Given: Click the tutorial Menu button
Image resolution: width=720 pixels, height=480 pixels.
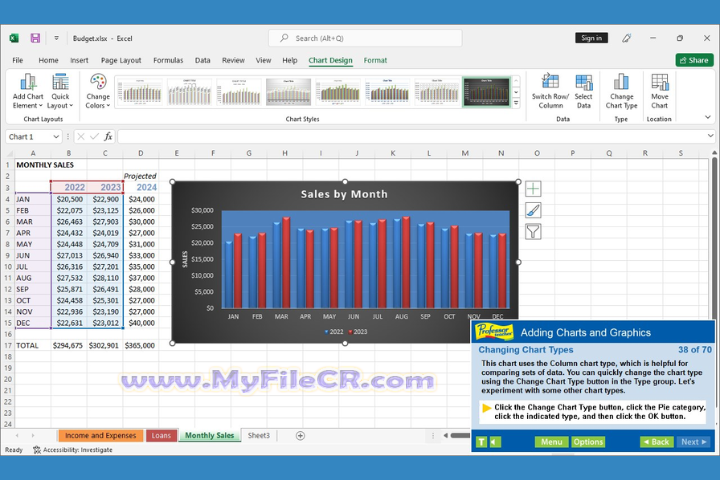Looking at the screenshot, I should click(551, 442).
